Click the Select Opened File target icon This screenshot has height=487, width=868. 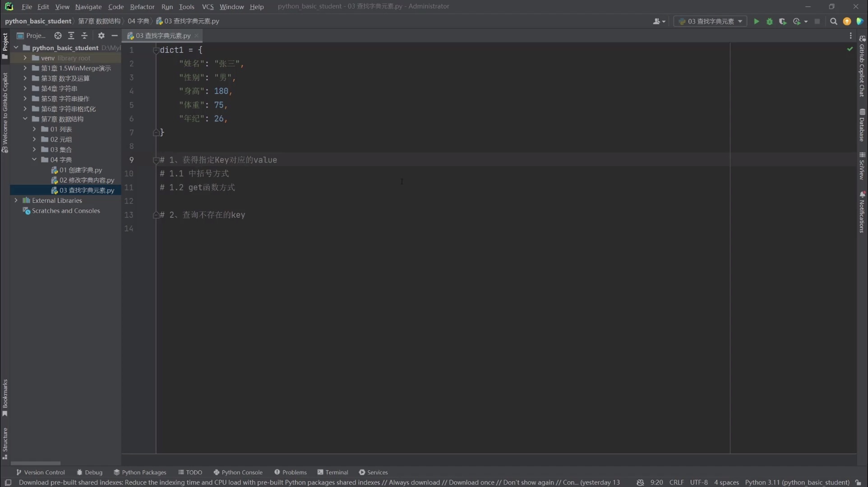(x=58, y=36)
